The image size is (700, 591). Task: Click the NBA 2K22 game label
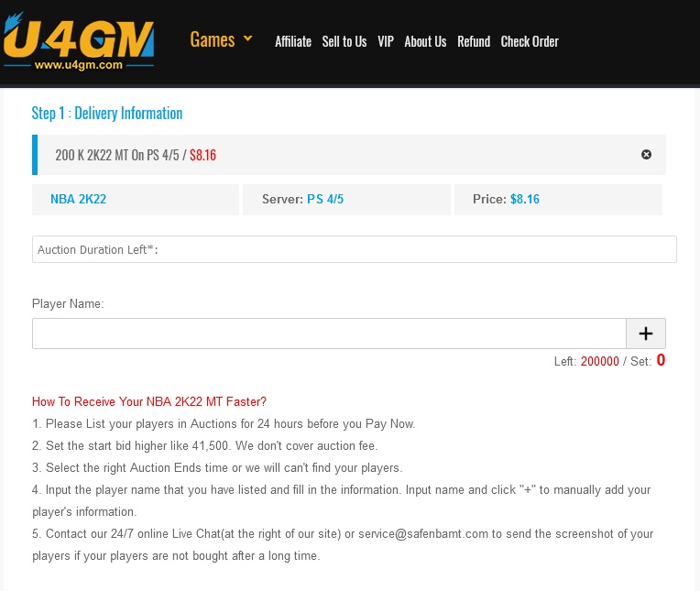pyautogui.click(x=78, y=199)
